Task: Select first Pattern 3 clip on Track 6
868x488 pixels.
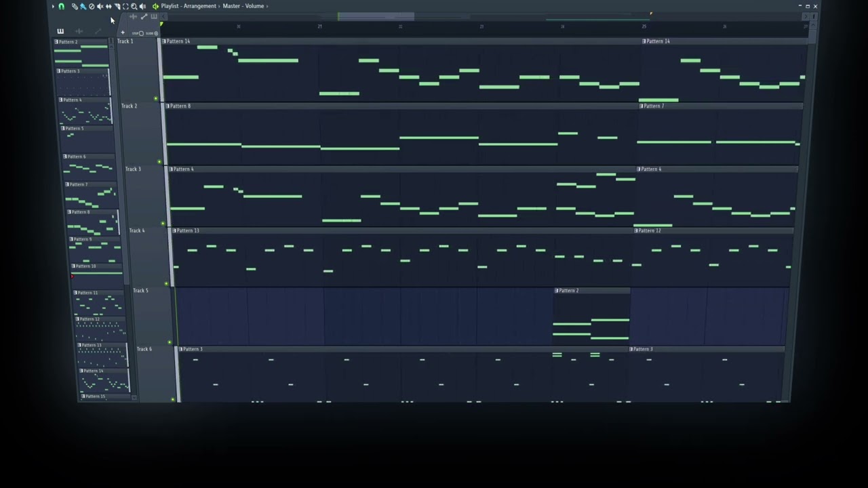Action: [403, 374]
